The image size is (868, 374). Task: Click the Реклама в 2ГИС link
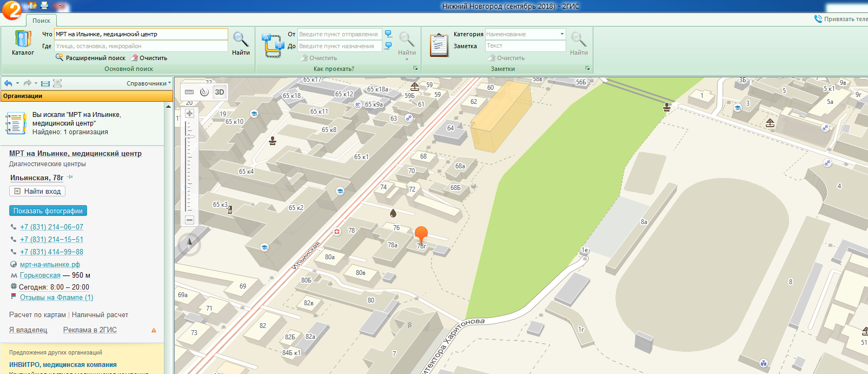(90, 330)
